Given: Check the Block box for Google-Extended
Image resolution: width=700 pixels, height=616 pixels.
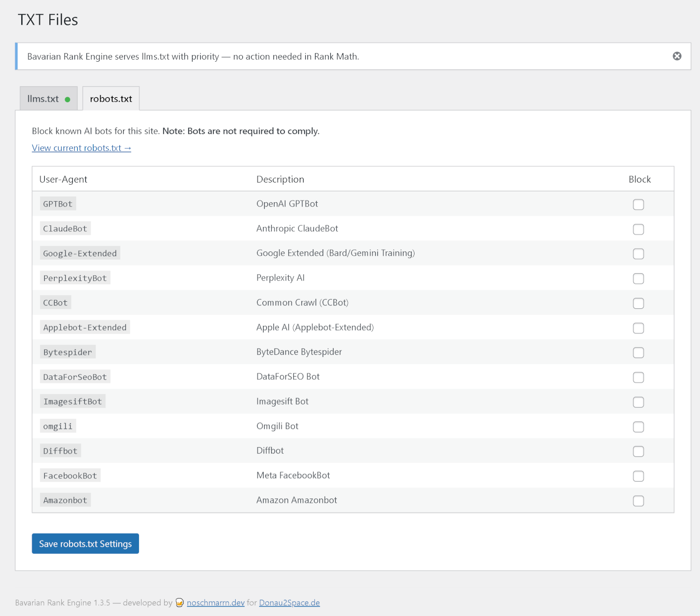Looking at the screenshot, I should click(638, 254).
